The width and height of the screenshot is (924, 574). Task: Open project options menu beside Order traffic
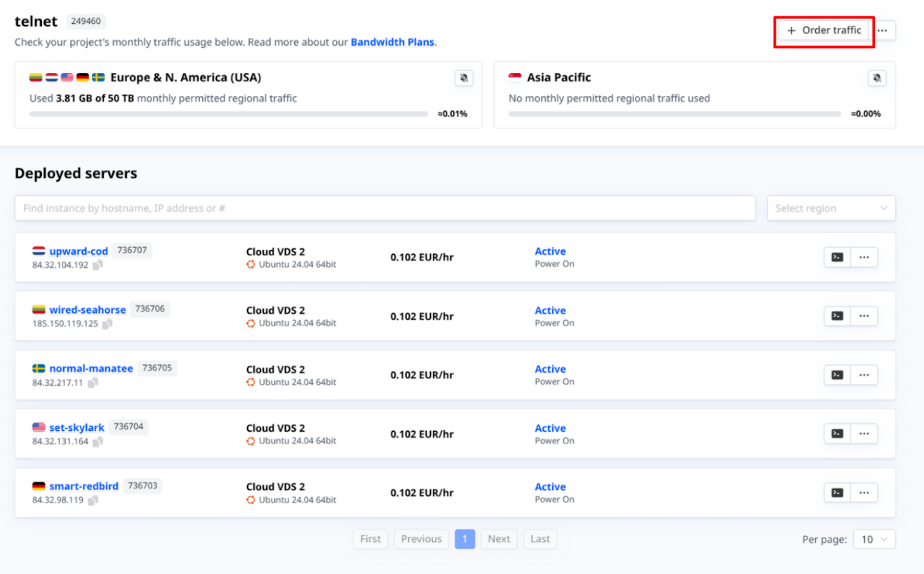pos(883,31)
